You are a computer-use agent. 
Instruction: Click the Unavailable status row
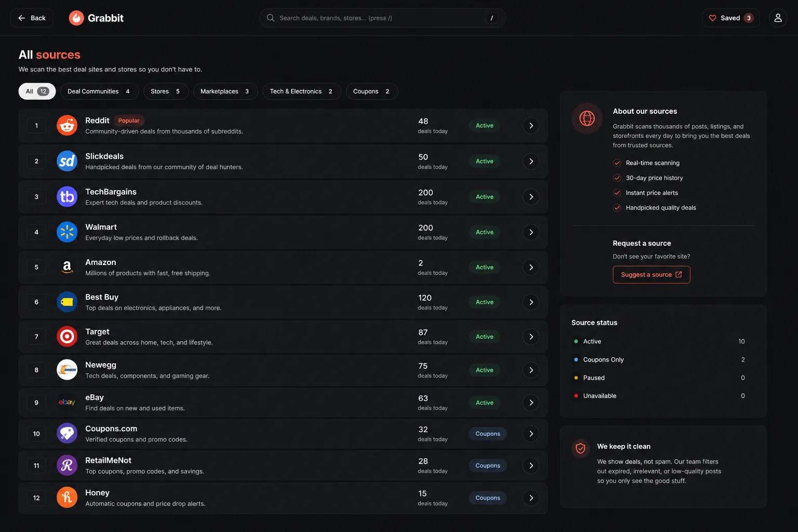coord(659,396)
